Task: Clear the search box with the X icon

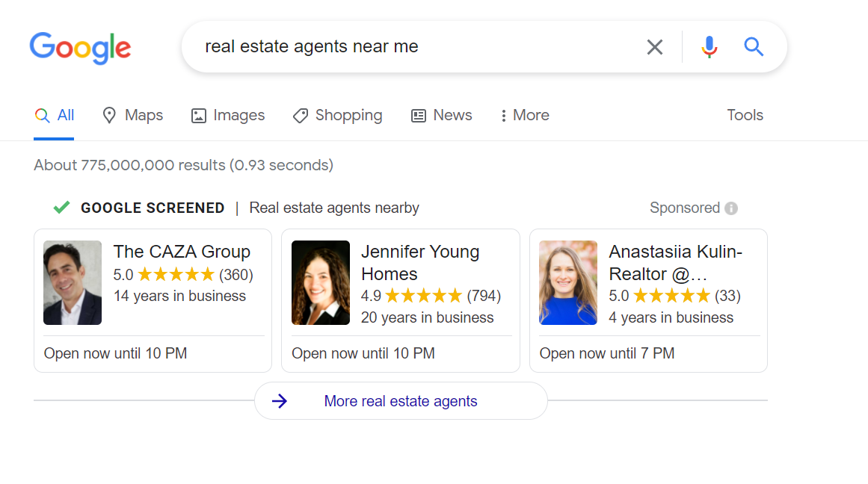Action: (x=655, y=47)
